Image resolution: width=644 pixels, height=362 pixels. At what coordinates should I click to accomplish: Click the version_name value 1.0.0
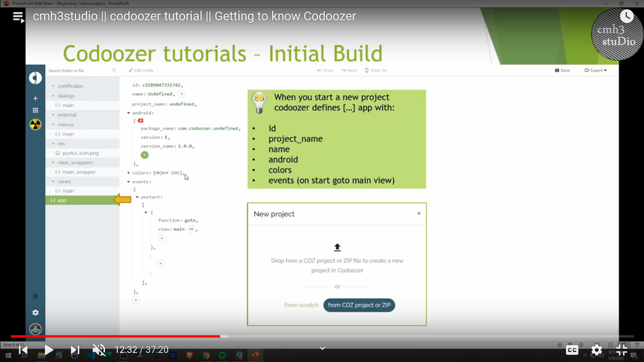click(185, 146)
